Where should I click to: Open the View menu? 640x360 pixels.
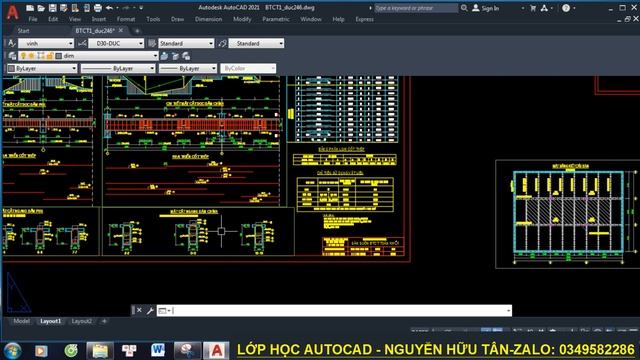(75, 19)
